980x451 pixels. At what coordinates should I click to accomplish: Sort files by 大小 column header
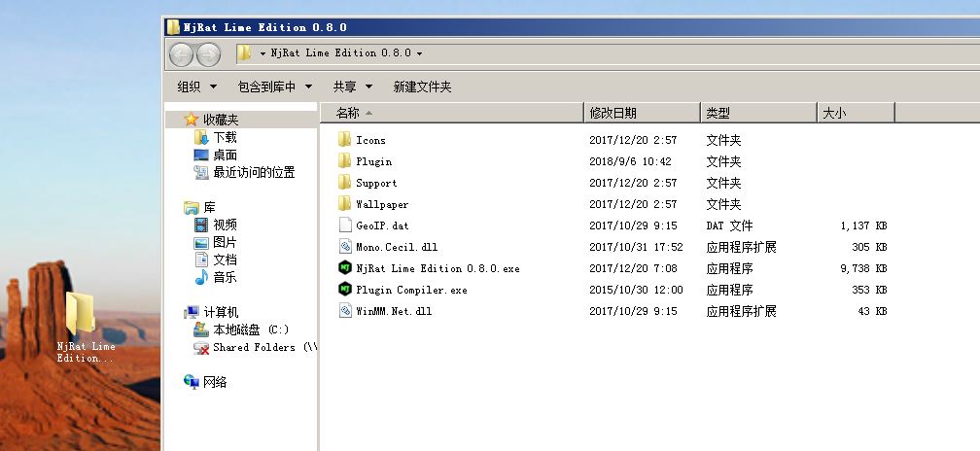[x=856, y=113]
